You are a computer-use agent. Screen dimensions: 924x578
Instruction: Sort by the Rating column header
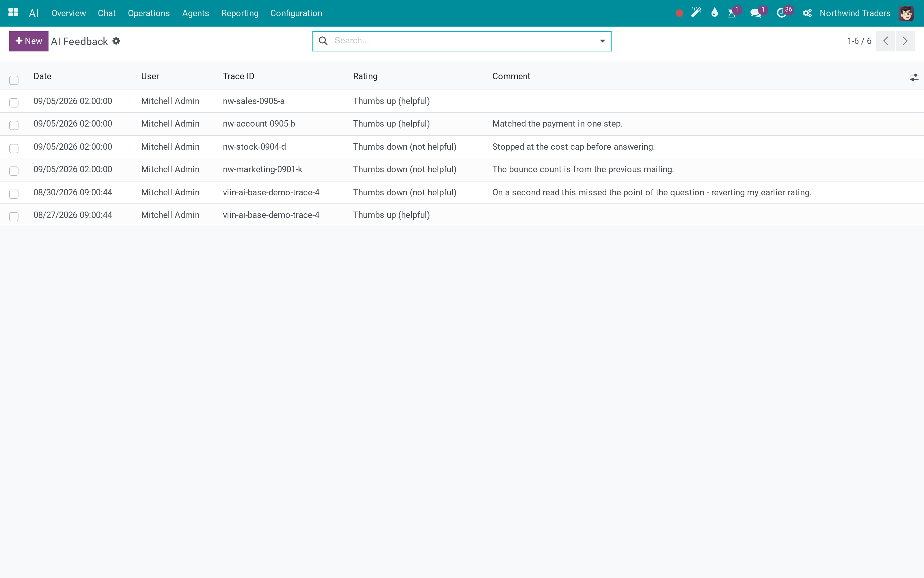(365, 76)
